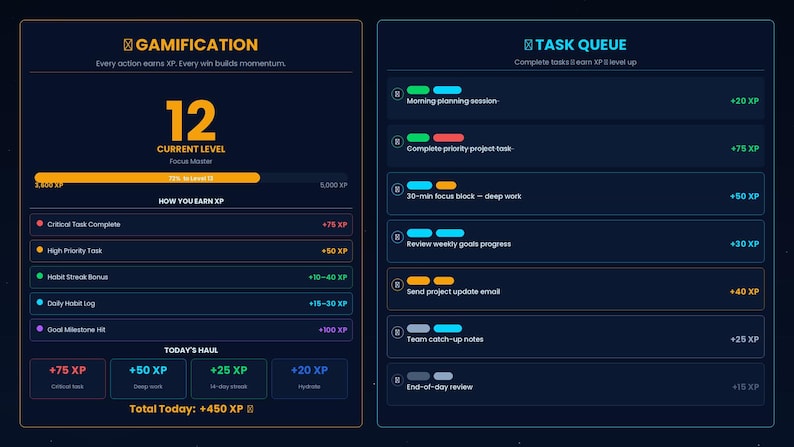
Task: Click the icon after Total Today +450 XP
Action: 250,409
